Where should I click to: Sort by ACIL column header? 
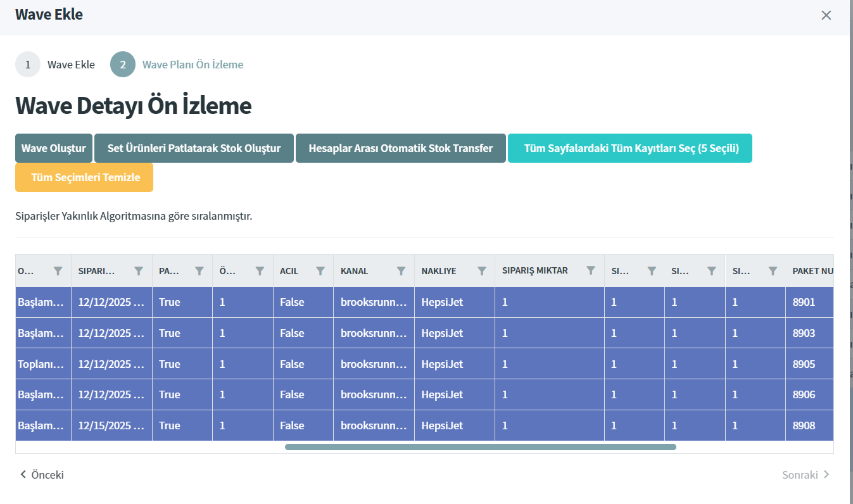click(289, 271)
